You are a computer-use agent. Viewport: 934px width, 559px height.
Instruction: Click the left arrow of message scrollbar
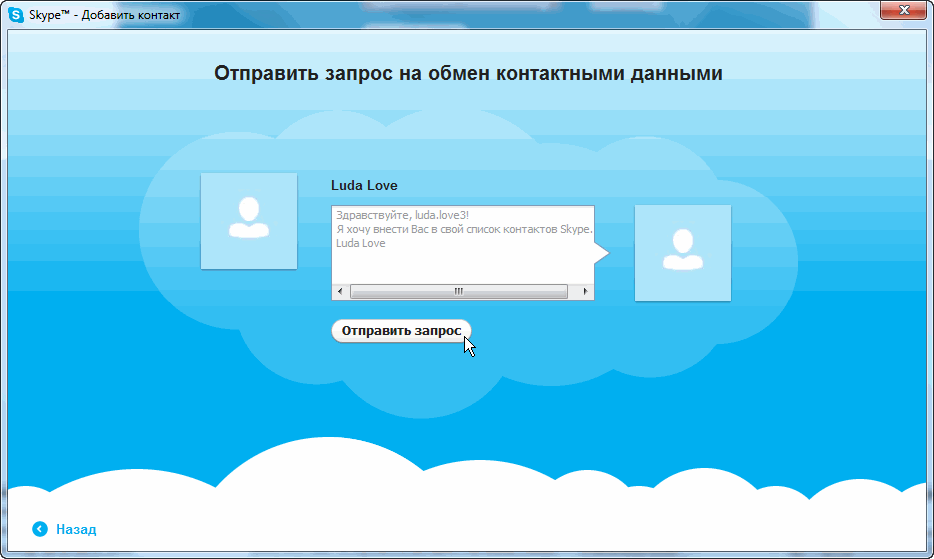[x=340, y=291]
